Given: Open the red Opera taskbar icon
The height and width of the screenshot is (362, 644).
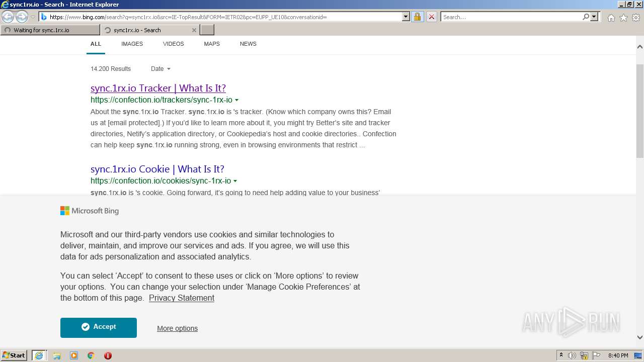Looking at the screenshot, I should coord(108,355).
